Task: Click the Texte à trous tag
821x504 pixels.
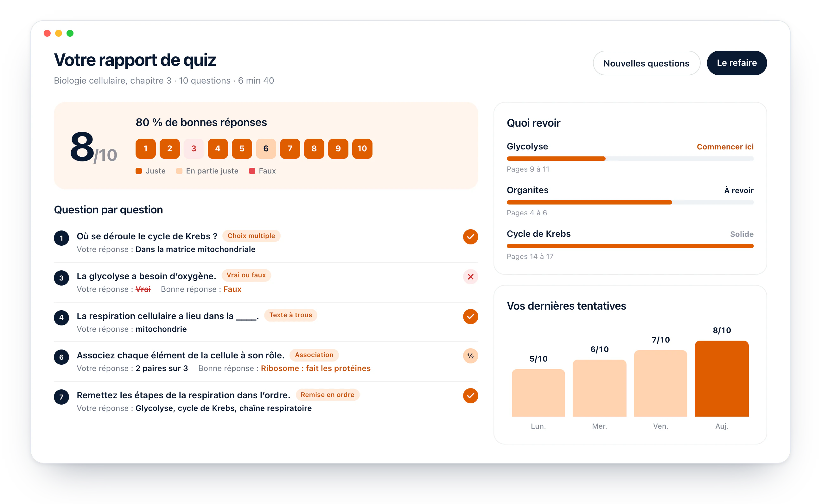Action: [x=290, y=315]
